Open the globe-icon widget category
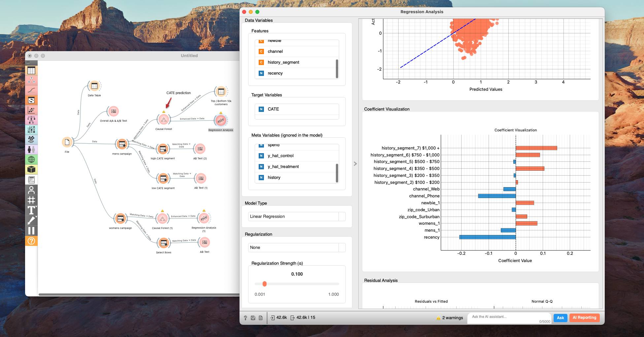The image size is (644, 337). tap(31, 160)
